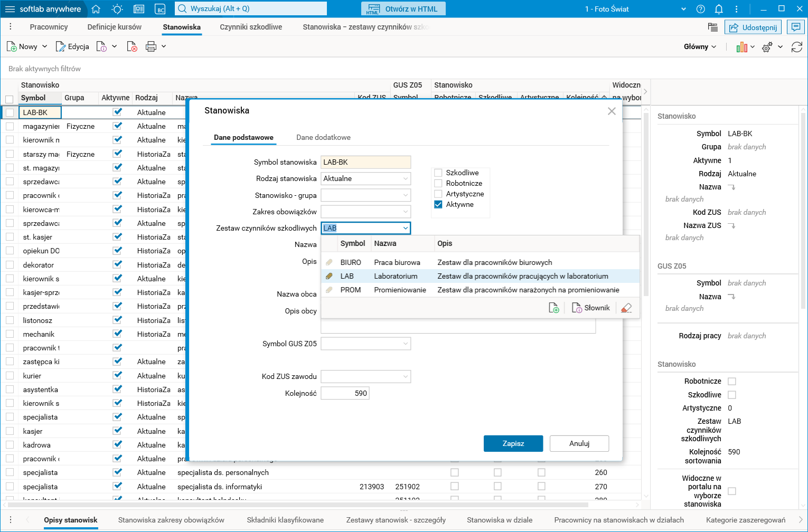Viewport: 808px width, 532px height.
Task: Open the three-dot menu left of bottom tabs
Action: (x=10, y=520)
